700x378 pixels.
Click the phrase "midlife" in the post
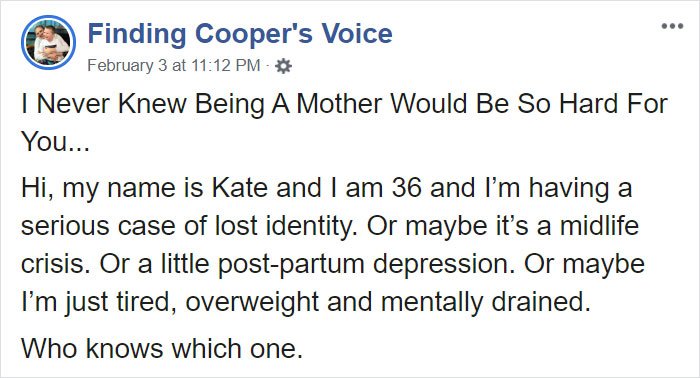(599, 225)
